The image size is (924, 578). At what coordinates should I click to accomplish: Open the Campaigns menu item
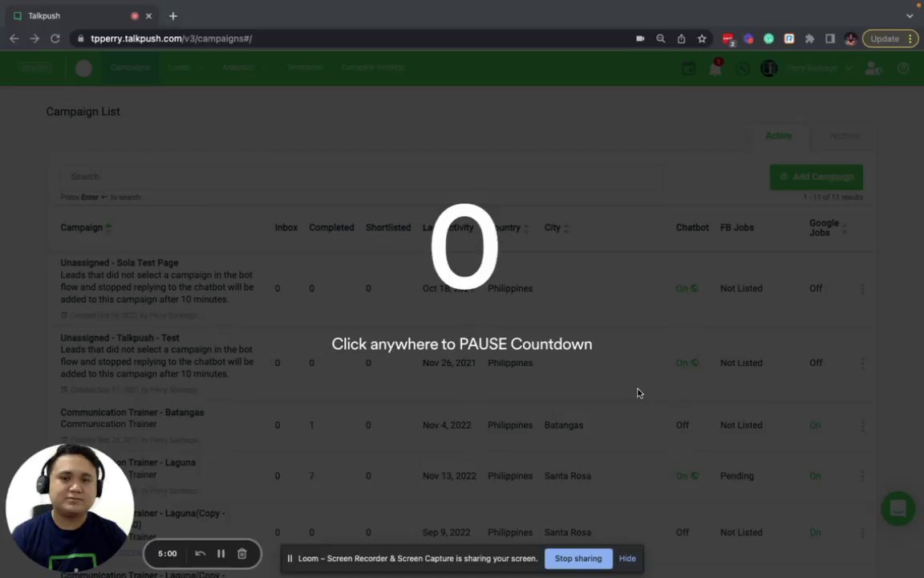[130, 67]
